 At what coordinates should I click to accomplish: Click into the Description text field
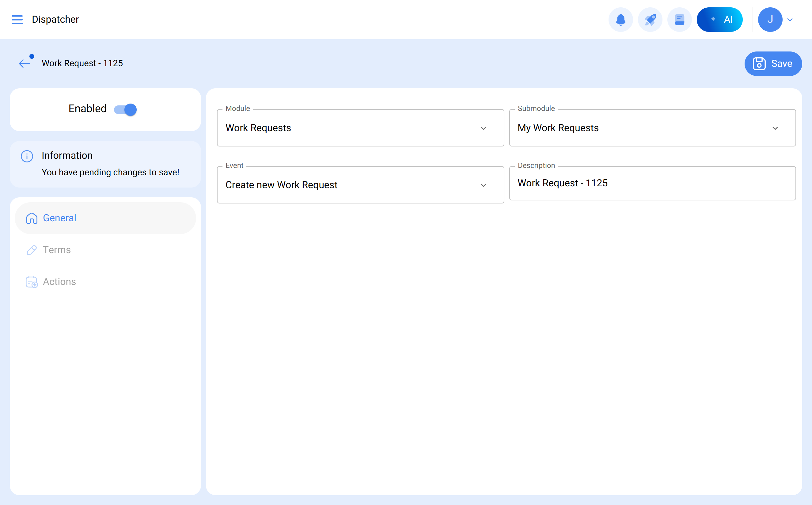click(652, 183)
